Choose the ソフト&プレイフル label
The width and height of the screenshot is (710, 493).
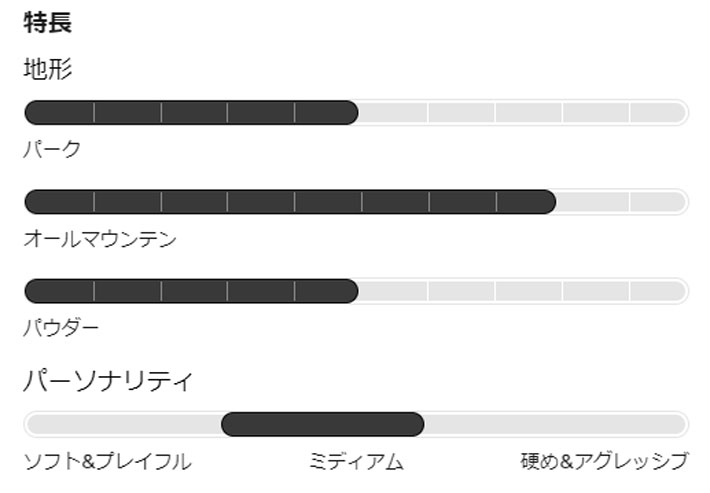point(107,462)
